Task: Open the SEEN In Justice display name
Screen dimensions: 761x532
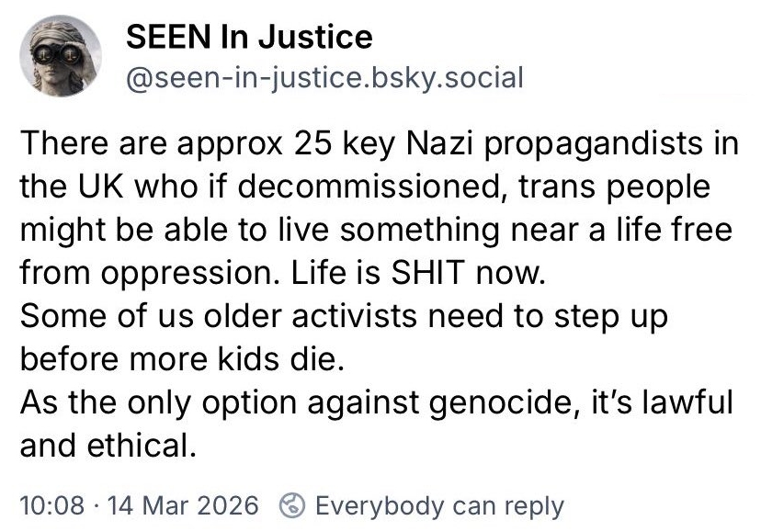Action: click(x=248, y=38)
